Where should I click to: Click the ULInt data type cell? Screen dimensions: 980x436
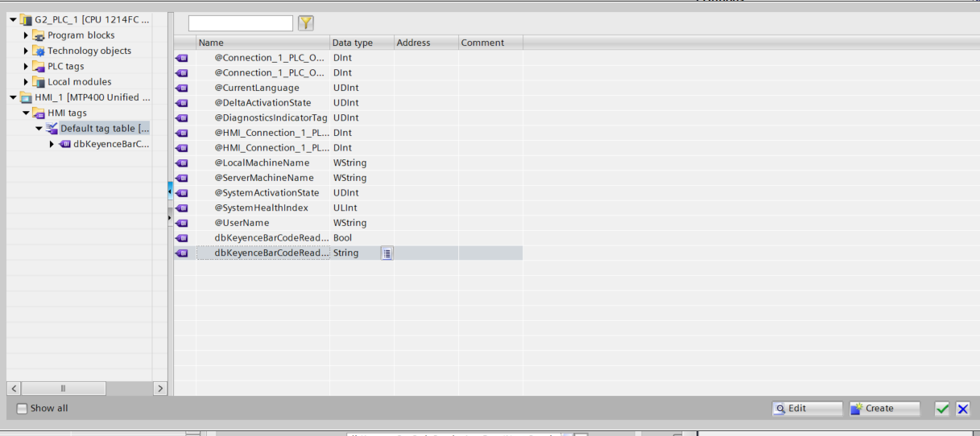[x=362, y=208]
